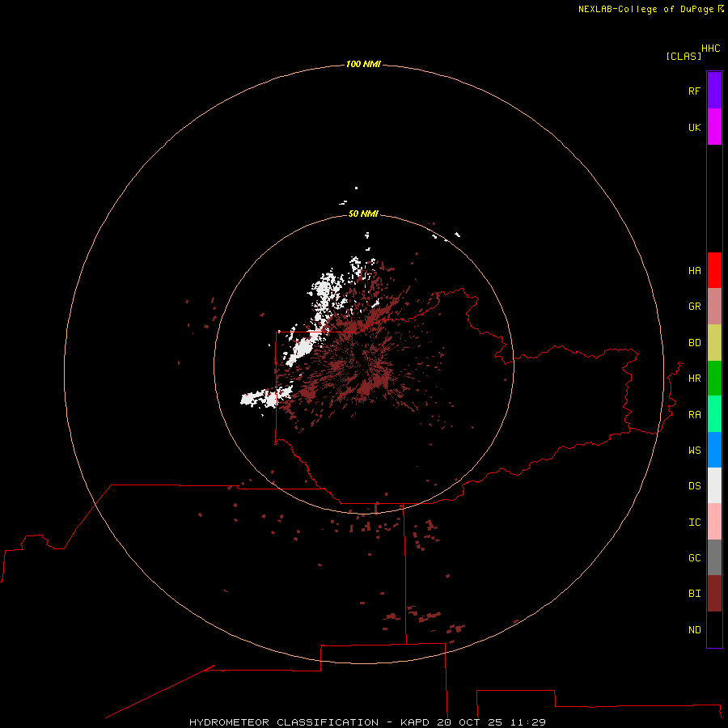The height and width of the screenshot is (728, 728).
Task: Click the HR legend label
Action: (694, 379)
